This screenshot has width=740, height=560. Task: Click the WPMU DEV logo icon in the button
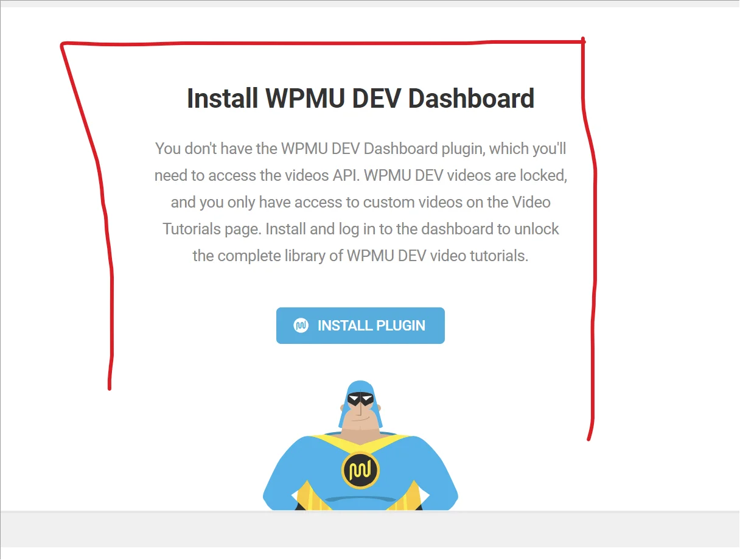(x=301, y=326)
